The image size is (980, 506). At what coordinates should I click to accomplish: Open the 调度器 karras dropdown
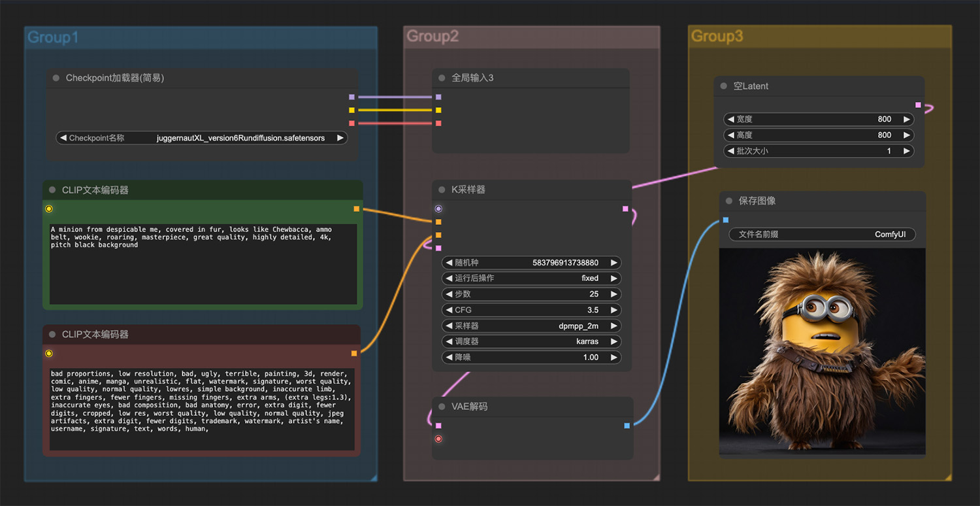click(x=531, y=341)
